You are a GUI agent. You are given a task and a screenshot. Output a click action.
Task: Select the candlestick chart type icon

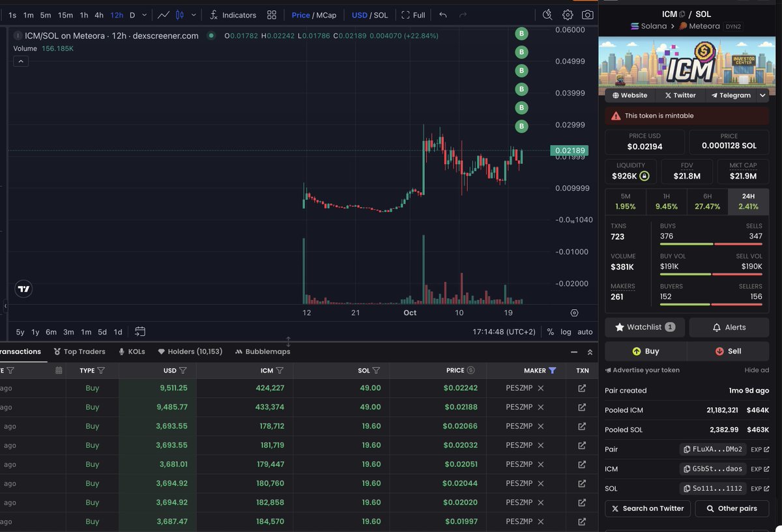pos(180,15)
